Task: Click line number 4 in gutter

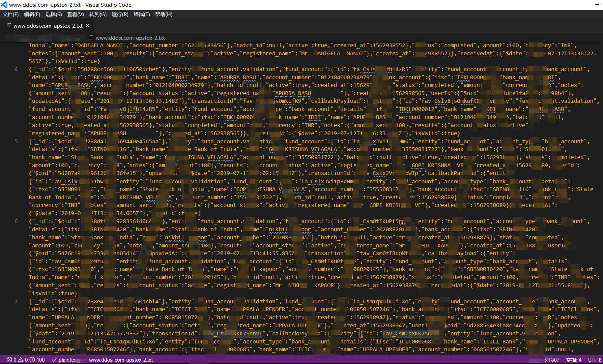Action: [16, 69]
